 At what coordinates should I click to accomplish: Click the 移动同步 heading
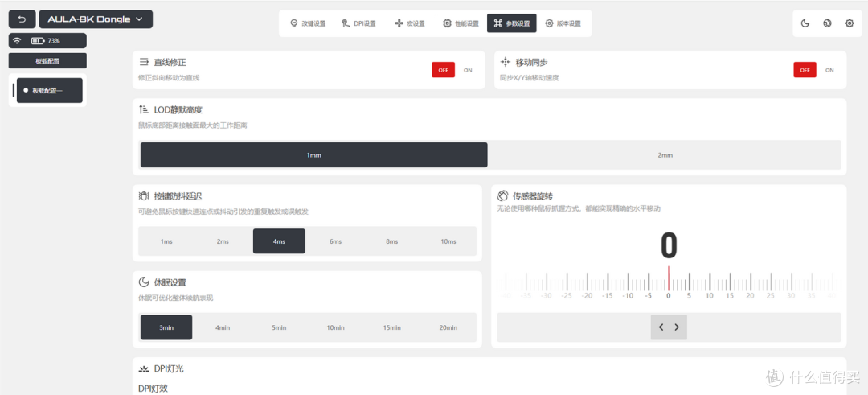pyautogui.click(x=531, y=62)
